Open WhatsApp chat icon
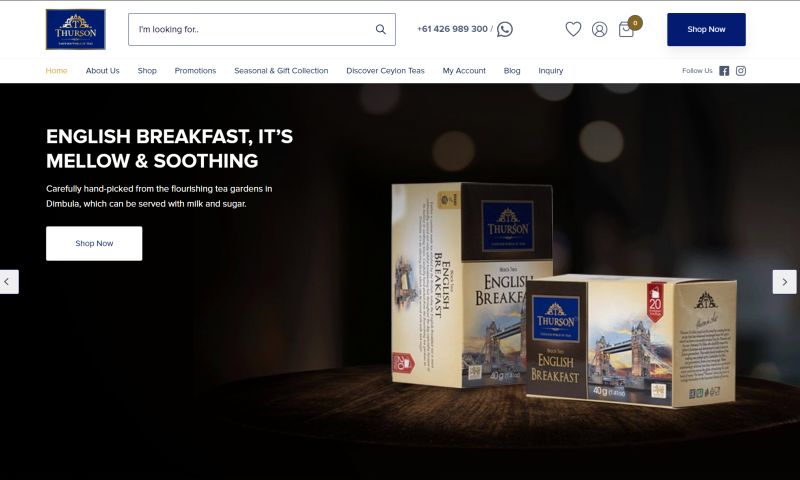 point(505,29)
